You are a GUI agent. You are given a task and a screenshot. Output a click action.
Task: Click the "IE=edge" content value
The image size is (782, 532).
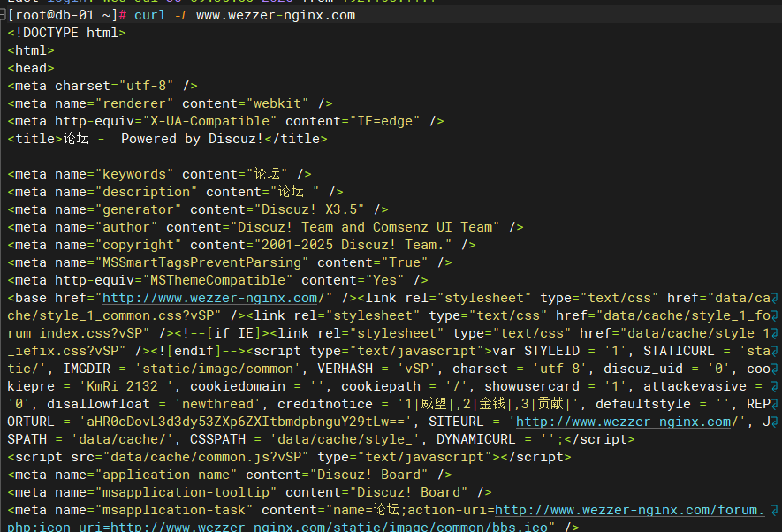click(384, 121)
